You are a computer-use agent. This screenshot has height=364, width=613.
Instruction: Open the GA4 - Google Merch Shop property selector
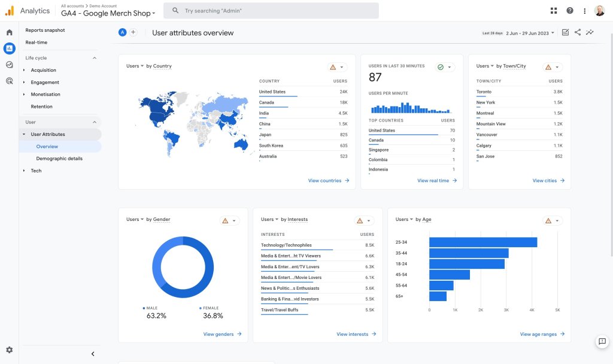click(108, 13)
